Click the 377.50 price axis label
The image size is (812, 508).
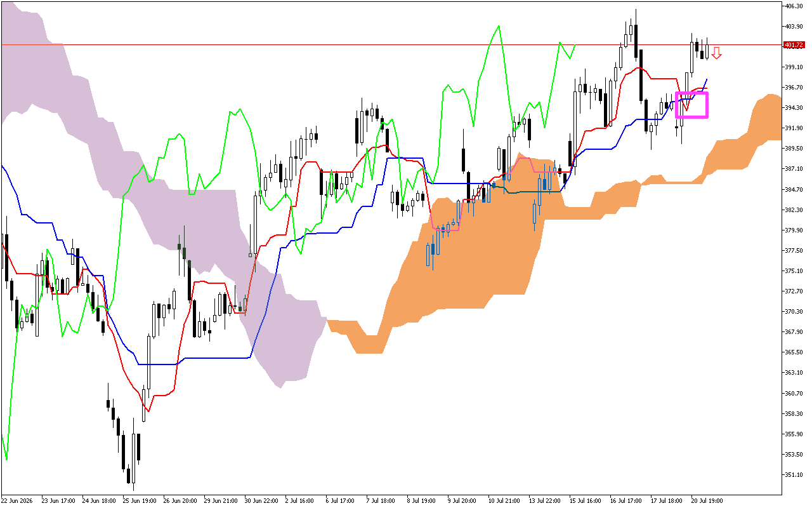[794, 250]
